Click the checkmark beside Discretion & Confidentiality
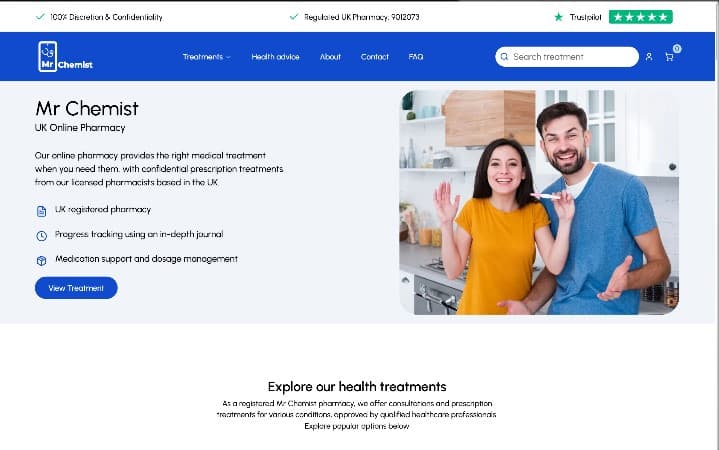The width and height of the screenshot is (719, 450). [x=40, y=17]
